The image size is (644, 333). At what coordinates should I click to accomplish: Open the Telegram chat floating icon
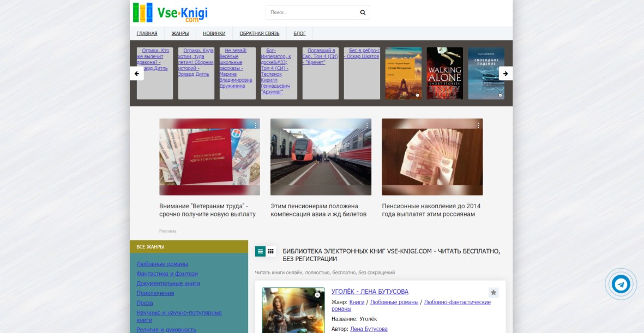(621, 284)
